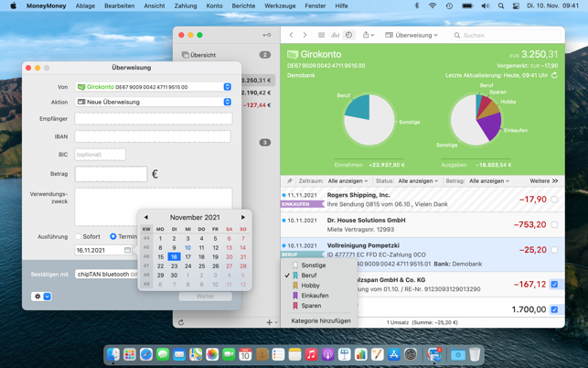This screenshot has width=588, height=368.
Task: Tick the checkbox for the Dr. House Solutions transaction
Action: (554, 224)
